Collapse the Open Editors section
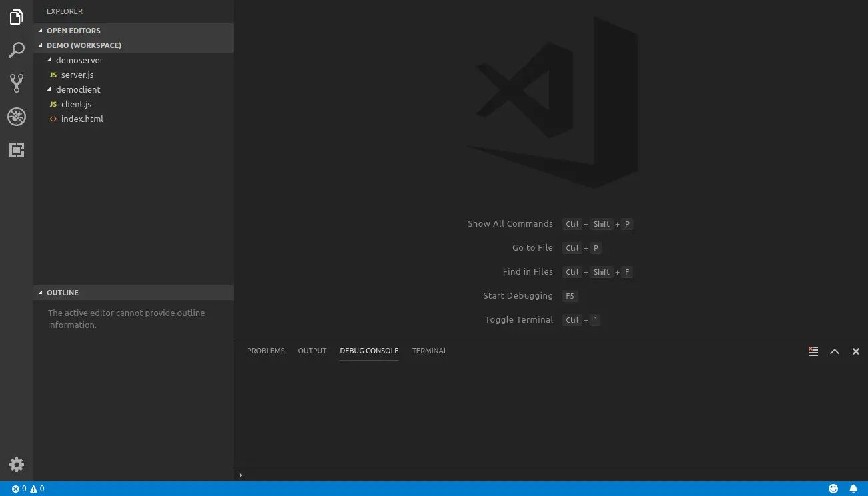Screen dimensions: 868x496 point(133,31)
